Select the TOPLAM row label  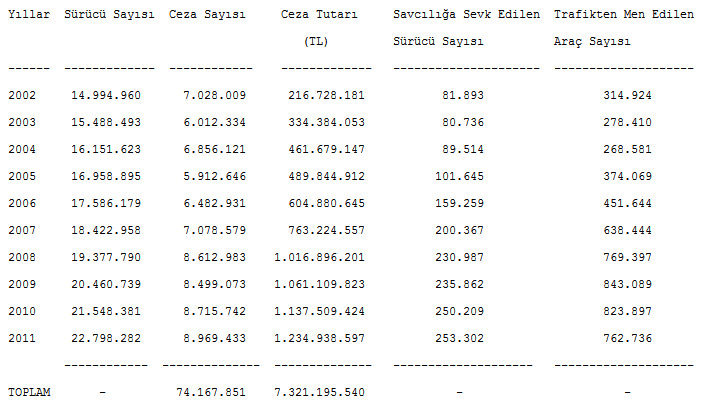pos(29,392)
